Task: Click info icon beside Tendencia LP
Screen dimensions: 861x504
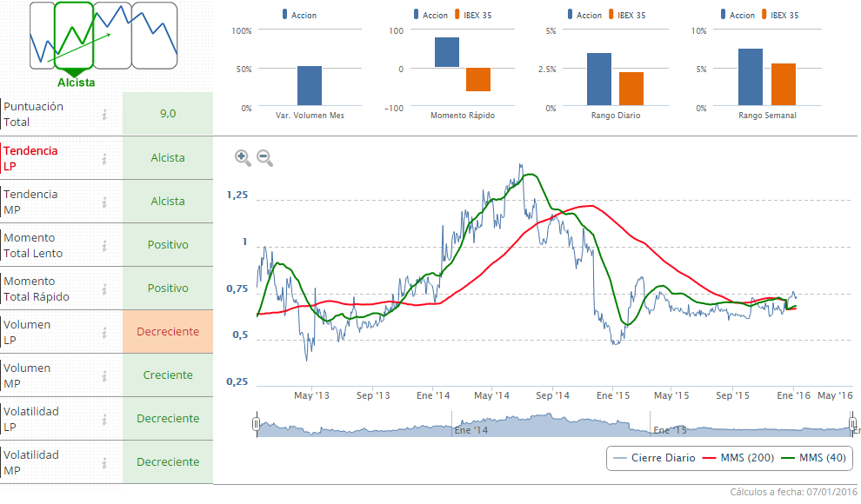Action: click(104, 158)
